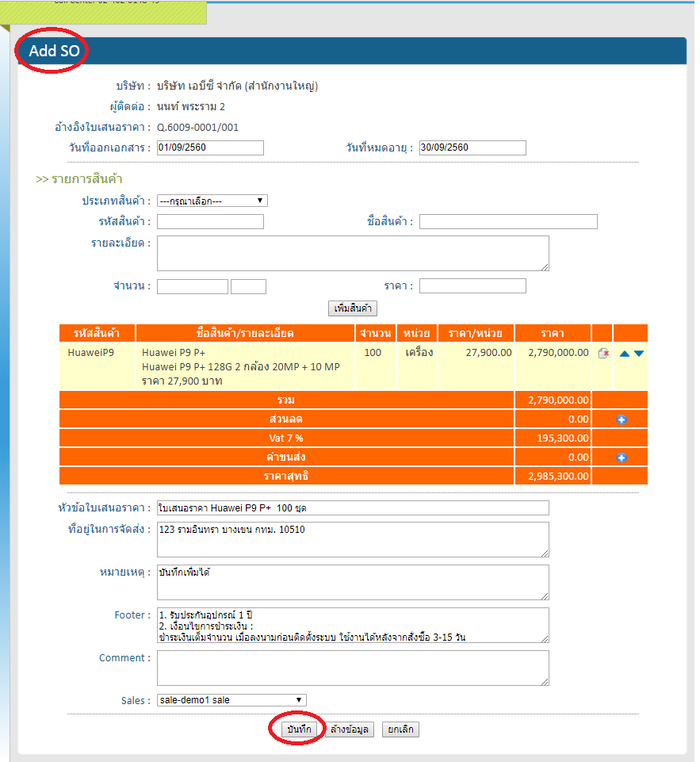Save the sales order with บันทึก
700x762 pixels.
(299, 729)
